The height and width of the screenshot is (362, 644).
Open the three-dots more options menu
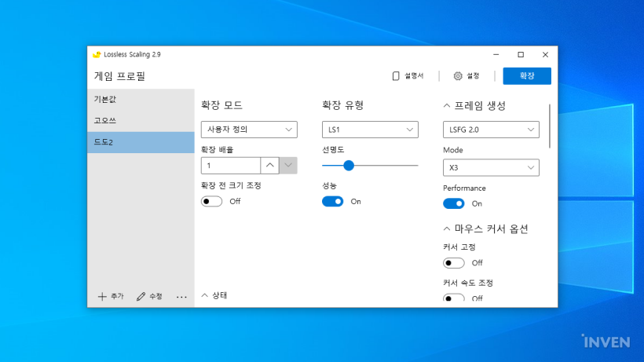pos(181,297)
